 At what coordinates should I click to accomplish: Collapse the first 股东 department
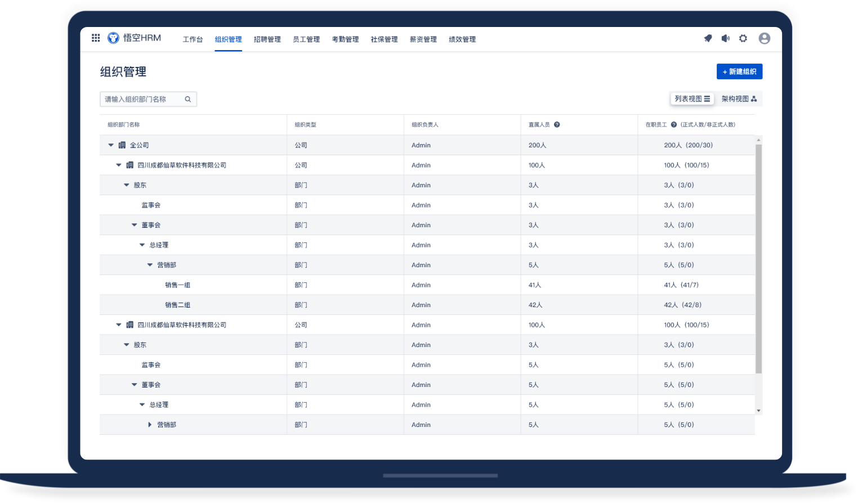[127, 185]
